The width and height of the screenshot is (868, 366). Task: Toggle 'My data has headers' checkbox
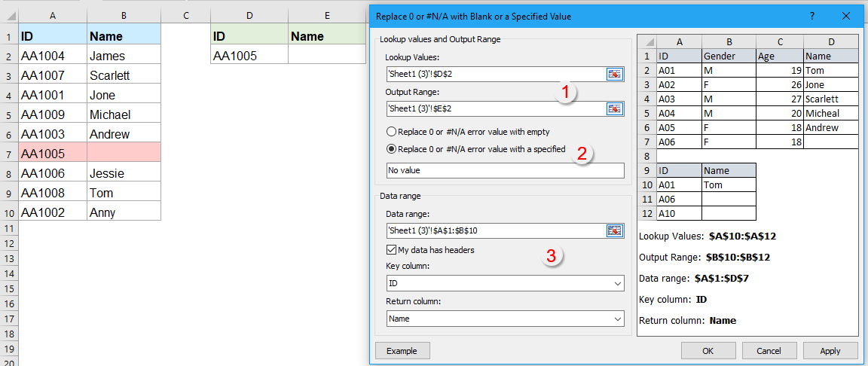click(x=391, y=250)
